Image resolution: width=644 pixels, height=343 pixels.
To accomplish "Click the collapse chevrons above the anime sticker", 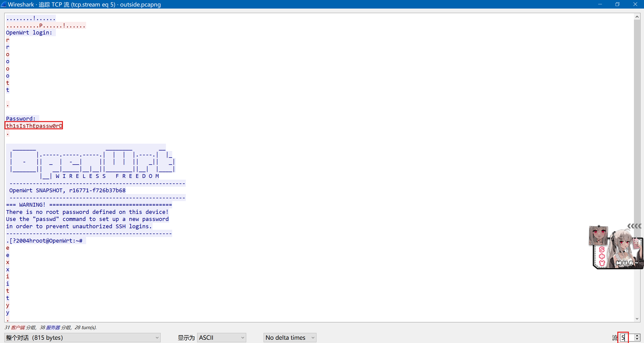I will 634,226.
